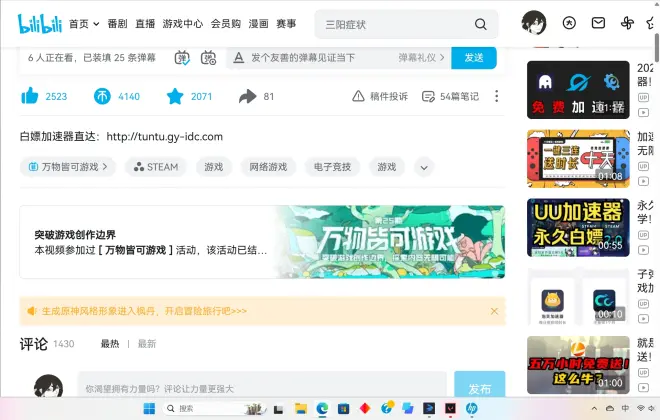Toggle the danmaku display switch
This screenshot has width=660, height=420.
[x=182, y=58]
